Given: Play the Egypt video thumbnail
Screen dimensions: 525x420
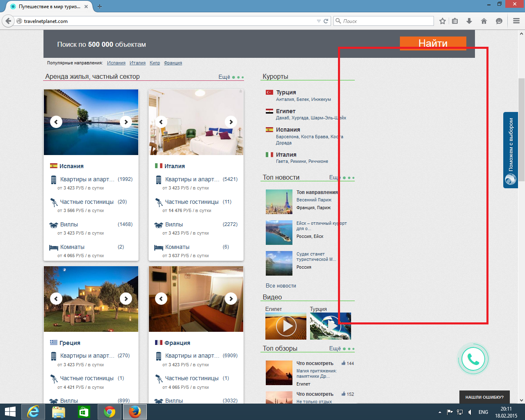Looking at the screenshot, I should [x=286, y=326].
